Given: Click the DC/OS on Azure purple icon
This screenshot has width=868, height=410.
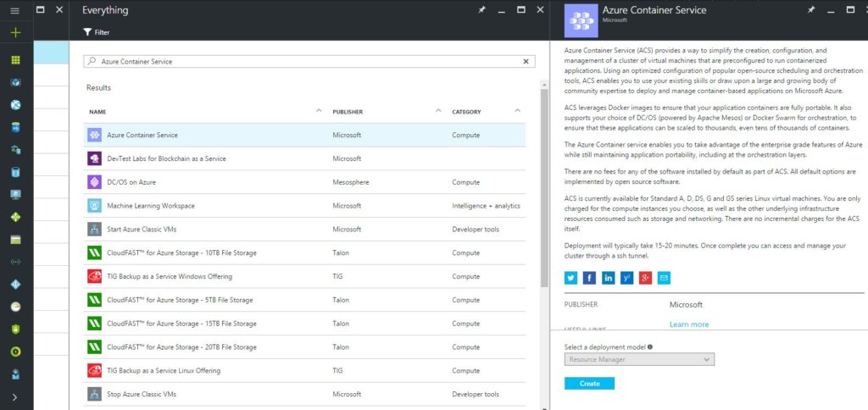Looking at the screenshot, I should click(94, 182).
